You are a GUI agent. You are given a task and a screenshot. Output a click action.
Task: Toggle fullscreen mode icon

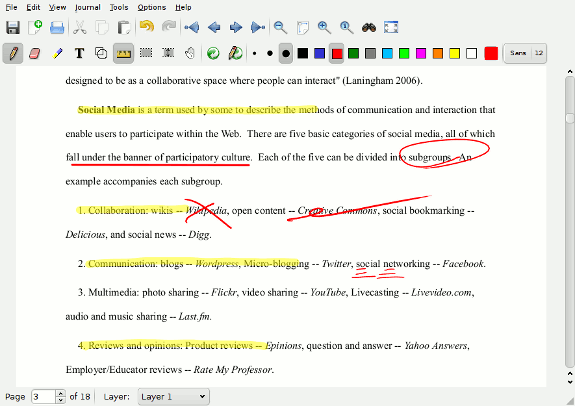[391, 28]
